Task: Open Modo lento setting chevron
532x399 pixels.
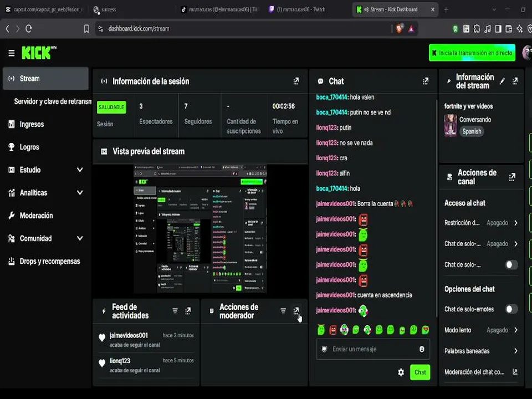Action: point(516,330)
